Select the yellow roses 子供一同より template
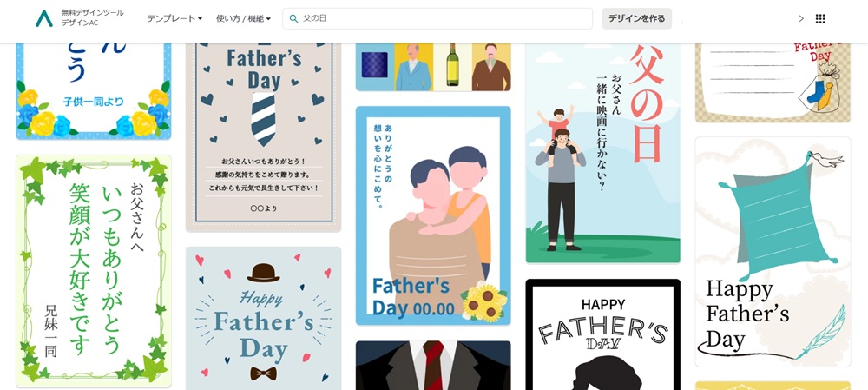The width and height of the screenshot is (868, 390). [x=94, y=91]
